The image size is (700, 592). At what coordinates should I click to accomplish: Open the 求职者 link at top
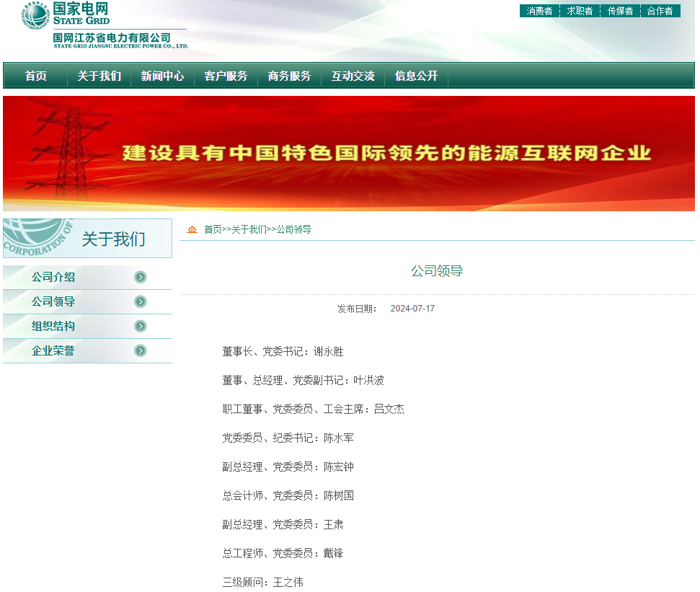click(580, 11)
